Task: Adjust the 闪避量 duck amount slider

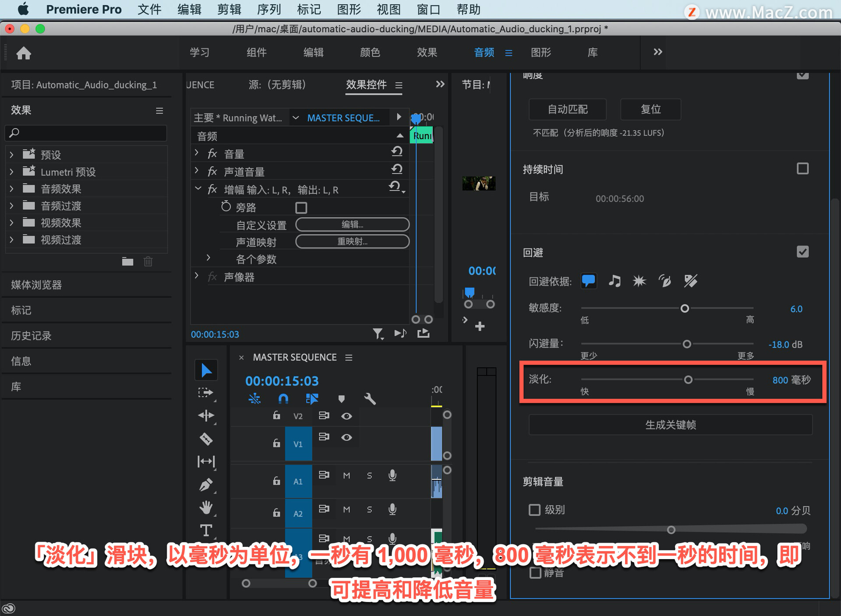Action: click(x=687, y=344)
